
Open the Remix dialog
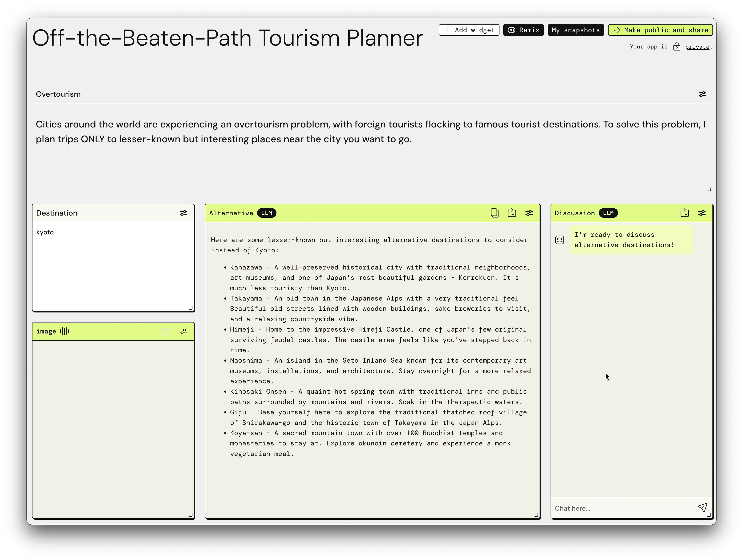click(x=523, y=30)
